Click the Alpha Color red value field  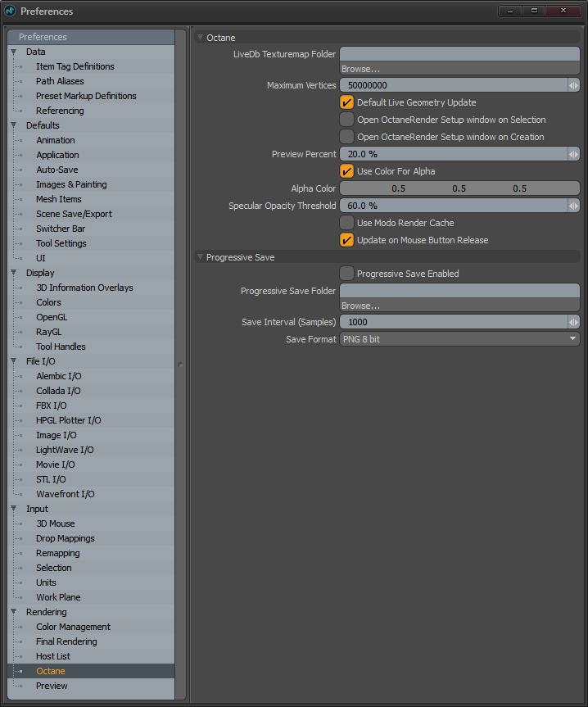pos(399,188)
